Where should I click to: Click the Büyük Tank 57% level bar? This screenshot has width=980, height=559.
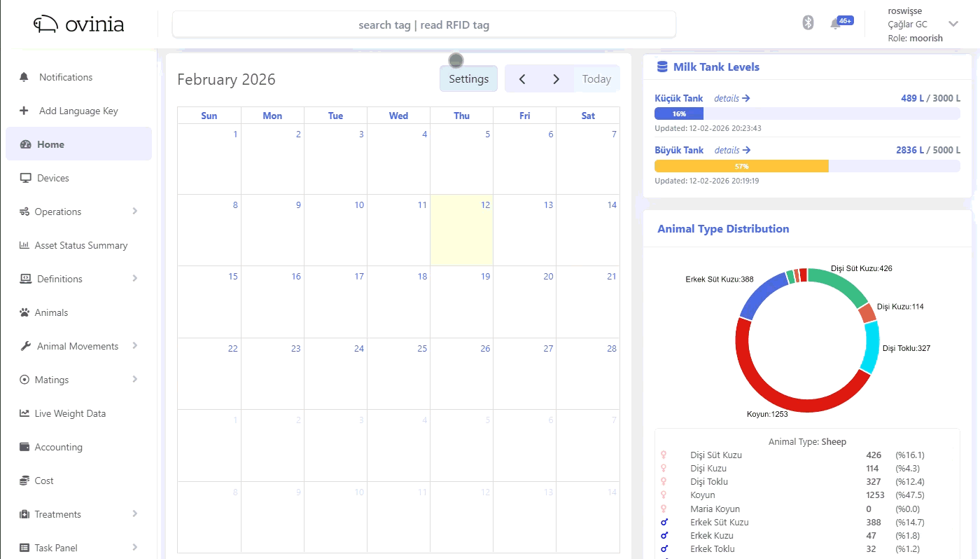pos(741,166)
